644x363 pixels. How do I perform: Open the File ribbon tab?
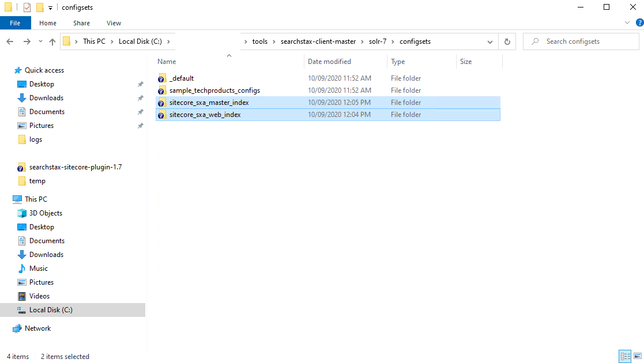click(15, 23)
